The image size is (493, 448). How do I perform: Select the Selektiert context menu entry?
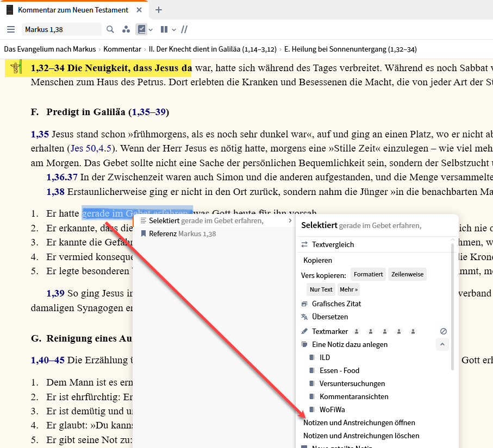[214, 221]
